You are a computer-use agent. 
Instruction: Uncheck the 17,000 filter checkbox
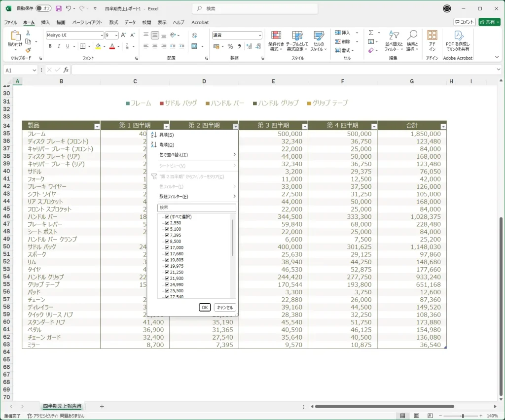167,247
